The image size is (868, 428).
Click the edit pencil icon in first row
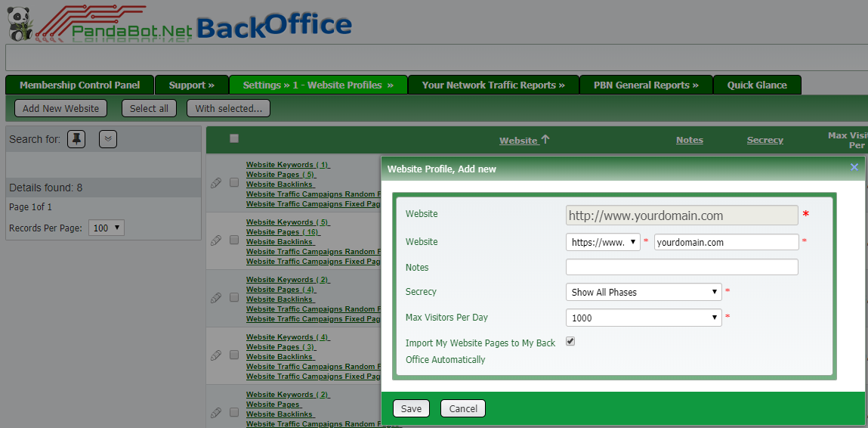216,182
